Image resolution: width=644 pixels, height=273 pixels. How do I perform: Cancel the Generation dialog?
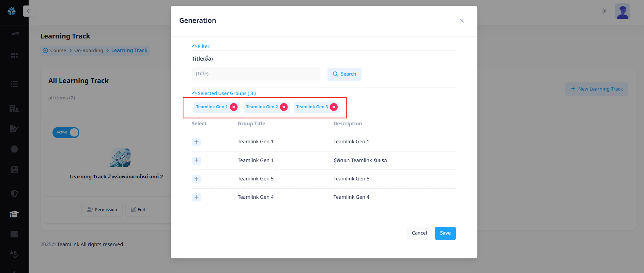(419, 233)
